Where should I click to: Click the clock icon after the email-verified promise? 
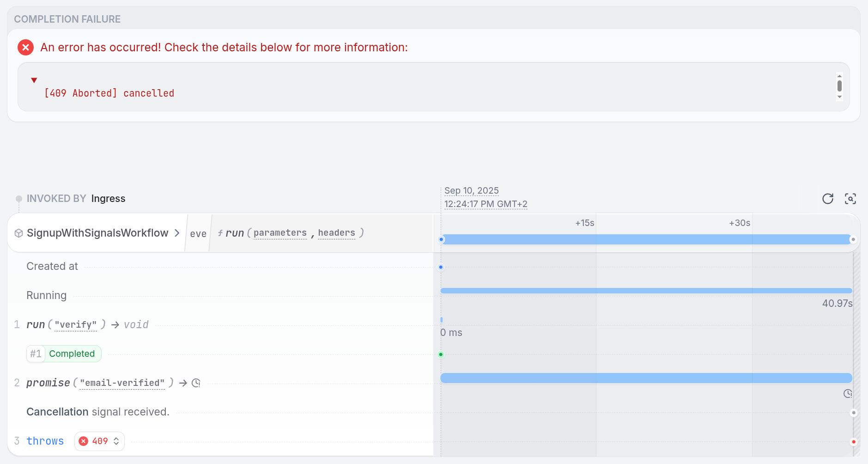195,383
